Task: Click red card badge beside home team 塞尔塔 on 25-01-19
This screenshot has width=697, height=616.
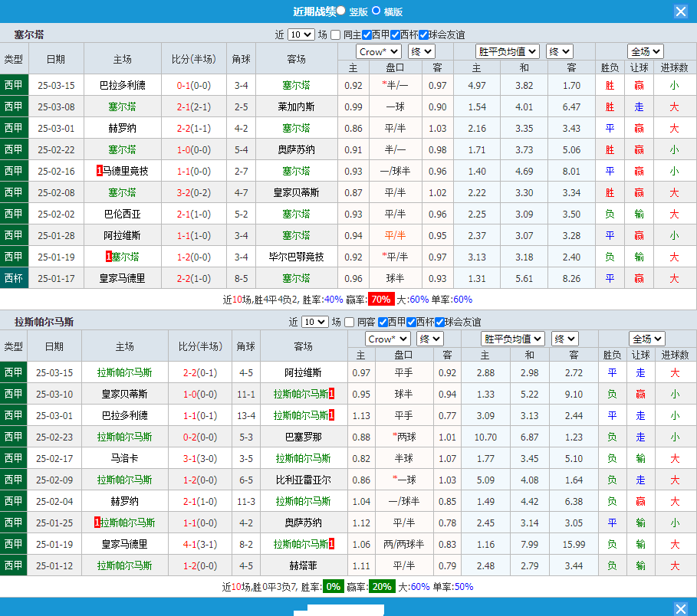Action: pyautogui.click(x=109, y=257)
